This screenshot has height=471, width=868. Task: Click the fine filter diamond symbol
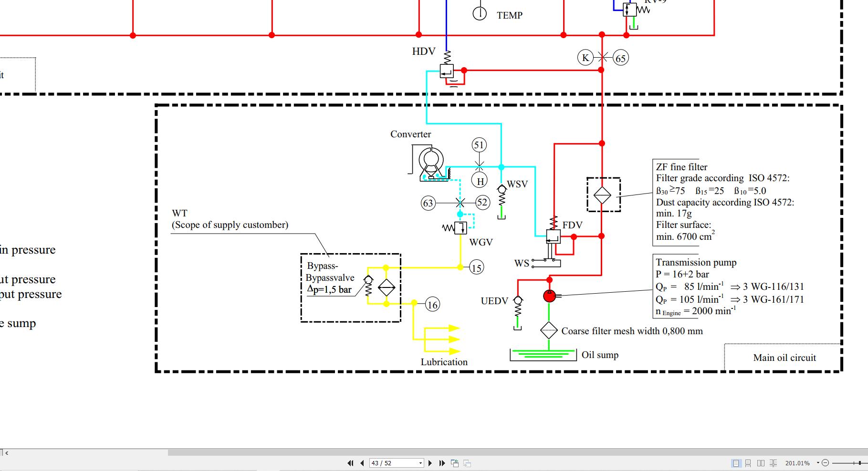(x=602, y=195)
